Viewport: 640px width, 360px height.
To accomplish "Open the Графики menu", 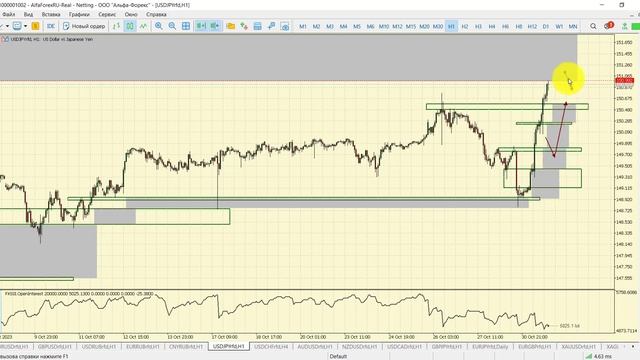I will point(79,14).
